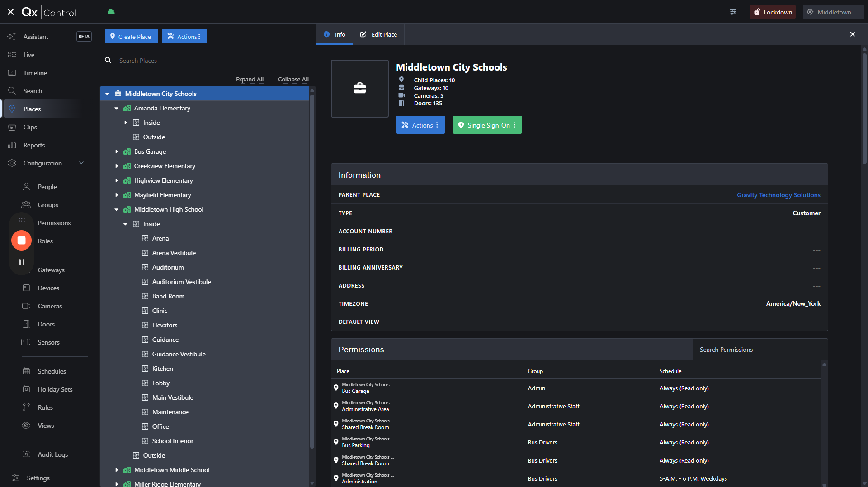The width and height of the screenshot is (868, 487).
Task: Close the place details panel
Action: click(853, 34)
